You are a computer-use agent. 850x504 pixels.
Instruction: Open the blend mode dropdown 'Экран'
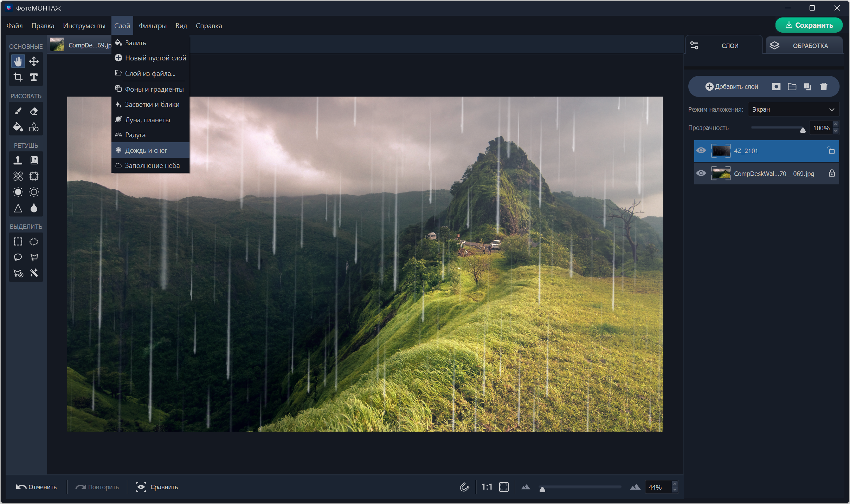[x=793, y=110]
